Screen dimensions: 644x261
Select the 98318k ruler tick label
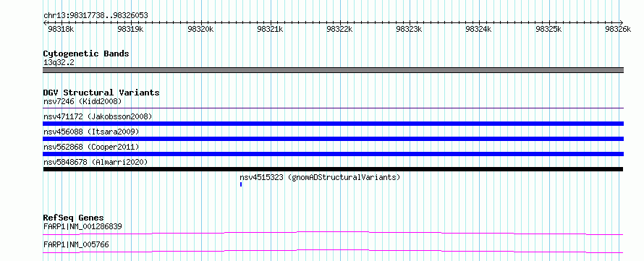(62, 29)
